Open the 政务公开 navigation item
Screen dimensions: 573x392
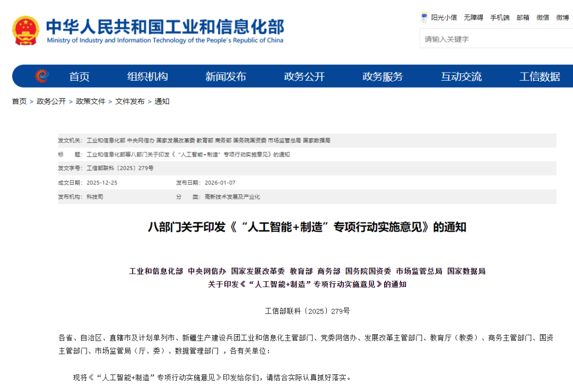click(303, 76)
